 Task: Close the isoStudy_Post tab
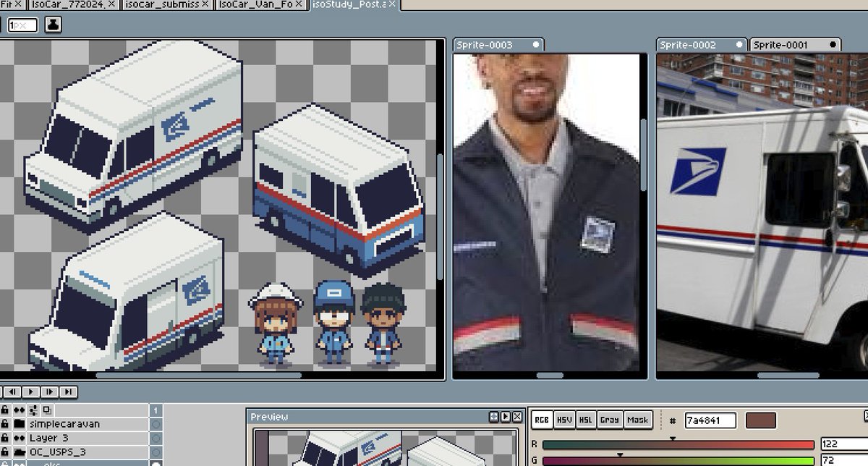(392, 4)
